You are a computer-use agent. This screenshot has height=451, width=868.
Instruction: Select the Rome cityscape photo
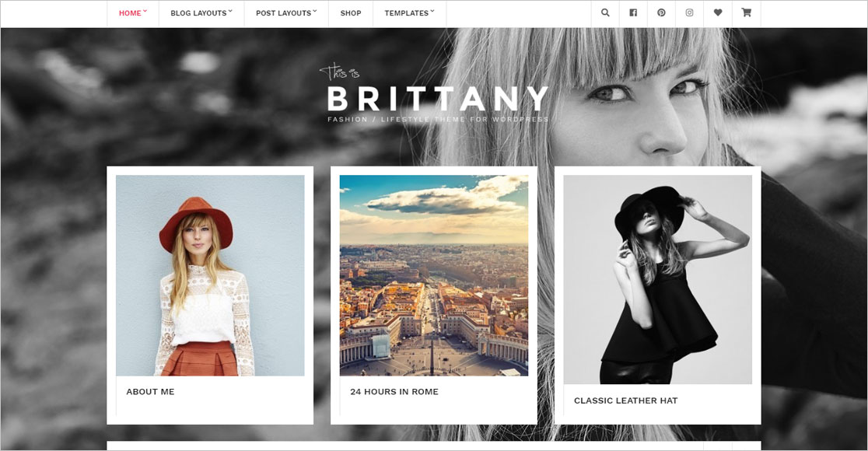(x=434, y=275)
